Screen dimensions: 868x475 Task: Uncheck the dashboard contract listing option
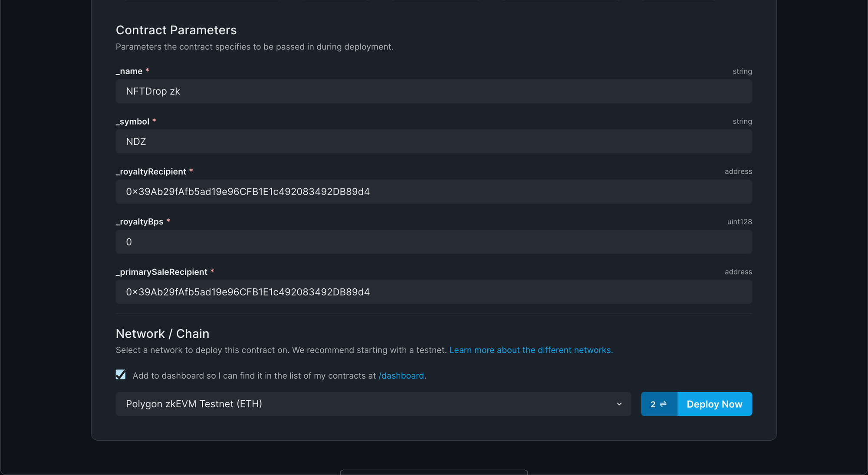(121, 374)
